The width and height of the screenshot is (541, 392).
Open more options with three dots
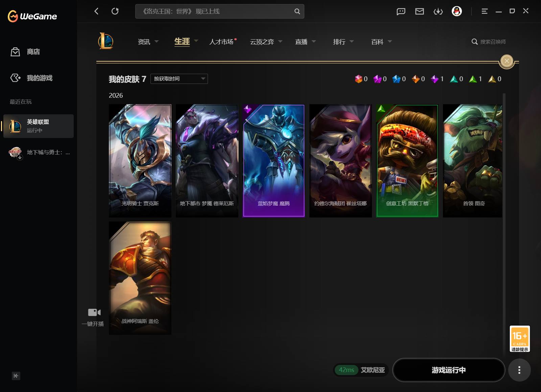(519, 370)
